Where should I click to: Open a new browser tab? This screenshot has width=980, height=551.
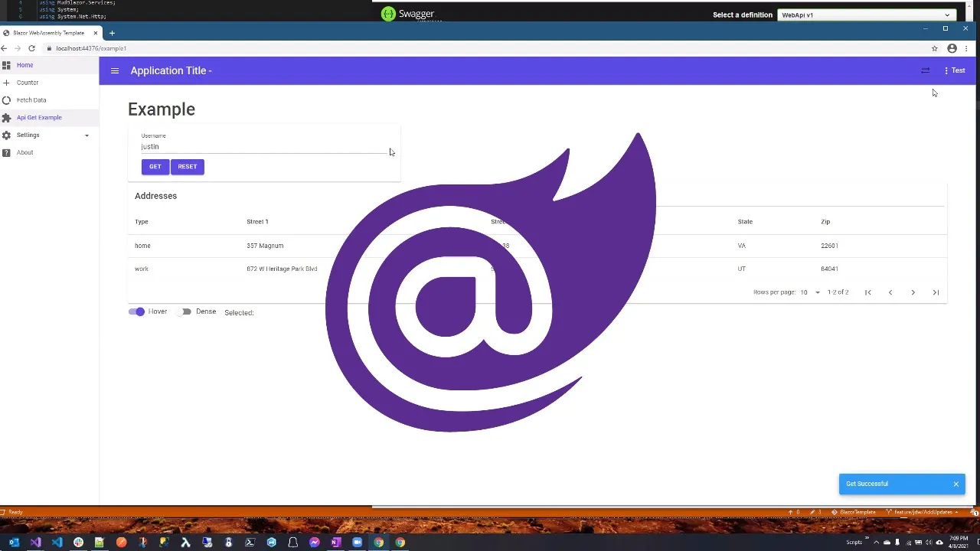click(x=112, y=33)
